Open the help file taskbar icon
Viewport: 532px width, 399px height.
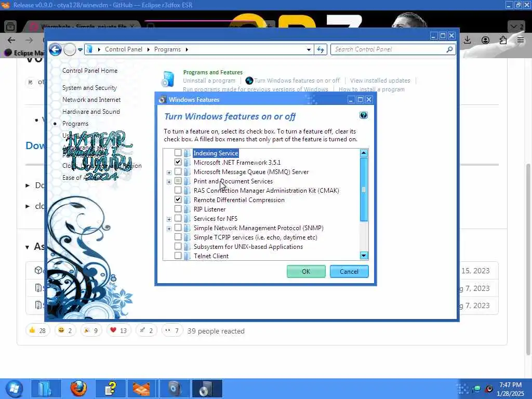coord(111,389)
